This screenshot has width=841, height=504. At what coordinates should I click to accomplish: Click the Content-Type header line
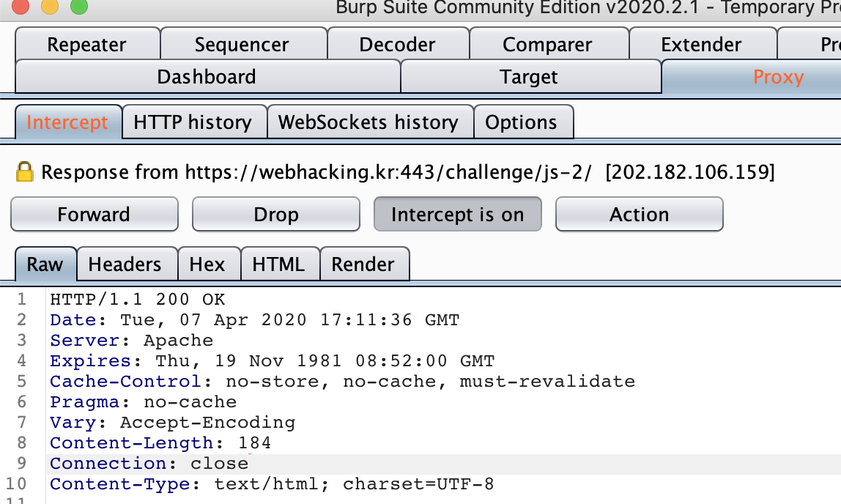coord(272,484)
